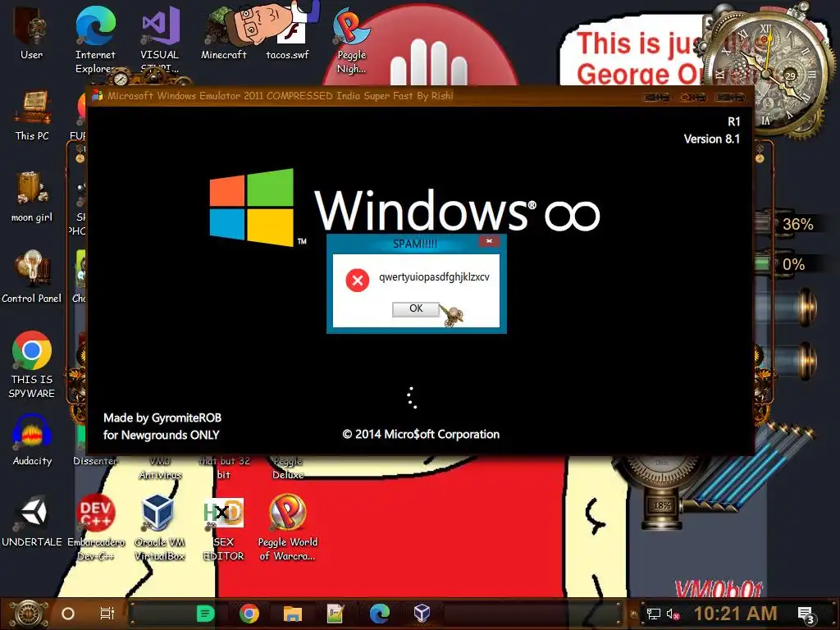
Task: Open VirtualBox from the taskbar
Action: pyautogui.click(x=422, y=613)
